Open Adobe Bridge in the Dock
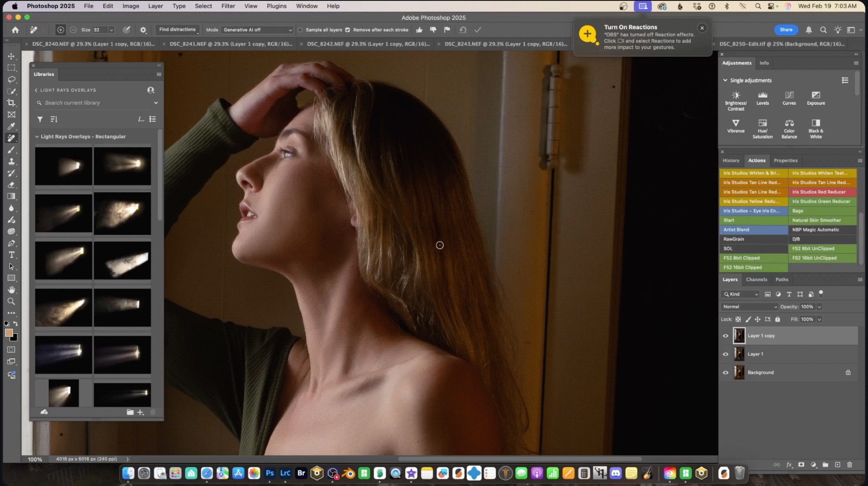This screenshot has width=868, height=486. point(301,473)
